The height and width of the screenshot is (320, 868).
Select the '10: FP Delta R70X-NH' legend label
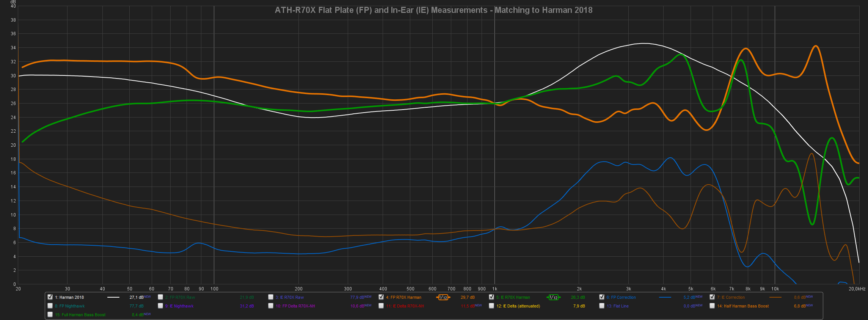click(x=295, y=306)
